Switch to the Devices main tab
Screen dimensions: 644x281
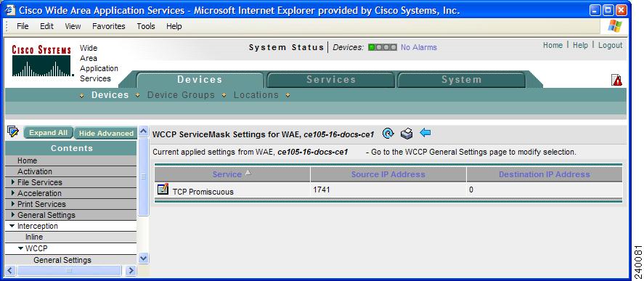coord(200,80)
